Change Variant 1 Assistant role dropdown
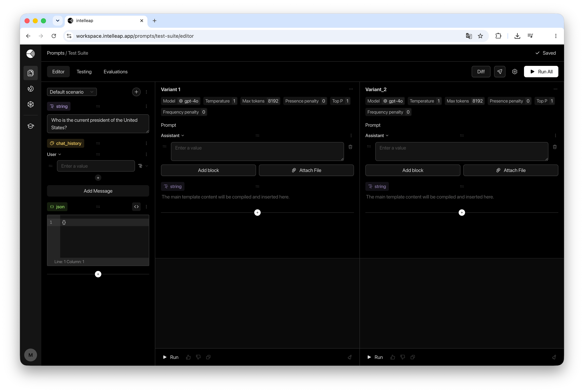The height and width of the screenshot is (392, 584). pyautogui.click(x=173, y=135)
